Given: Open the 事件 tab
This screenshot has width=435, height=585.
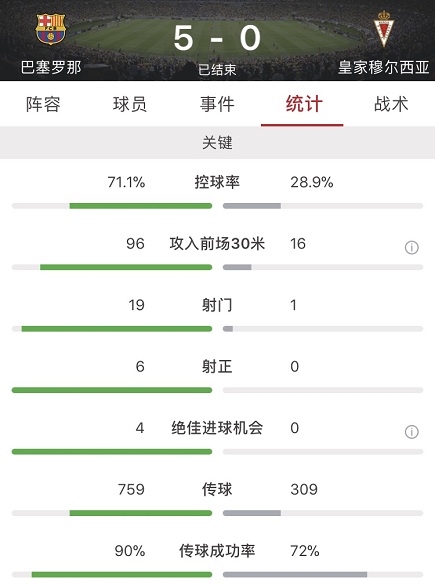Looking at the screenshot, I should coord(217,104).
